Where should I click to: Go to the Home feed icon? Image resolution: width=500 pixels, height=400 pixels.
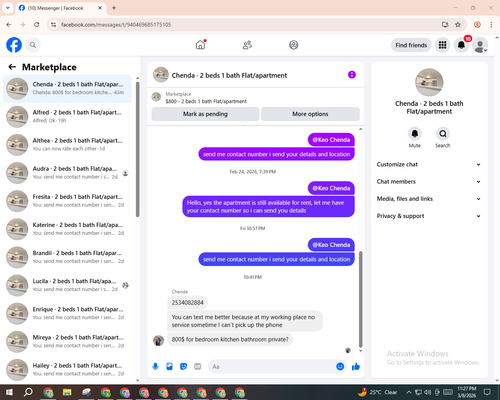200,45
